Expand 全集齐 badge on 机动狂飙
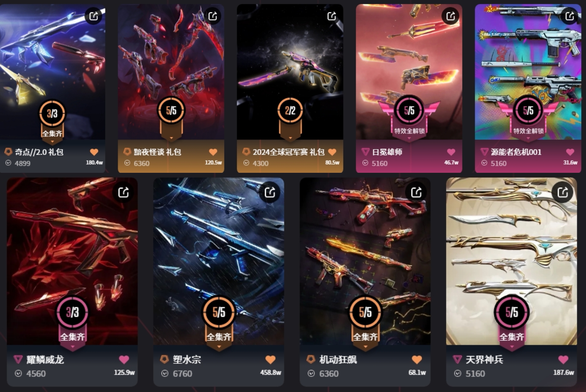 [365, 347]
